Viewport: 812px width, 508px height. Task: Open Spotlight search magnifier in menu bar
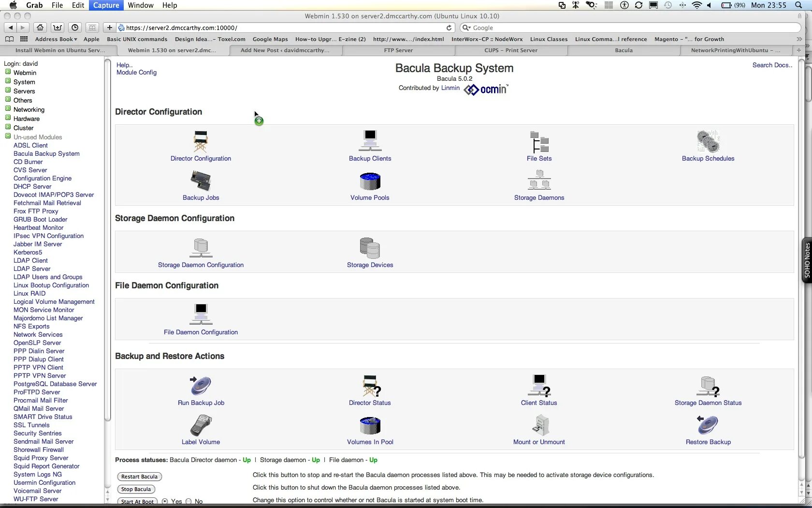[798, 5]
